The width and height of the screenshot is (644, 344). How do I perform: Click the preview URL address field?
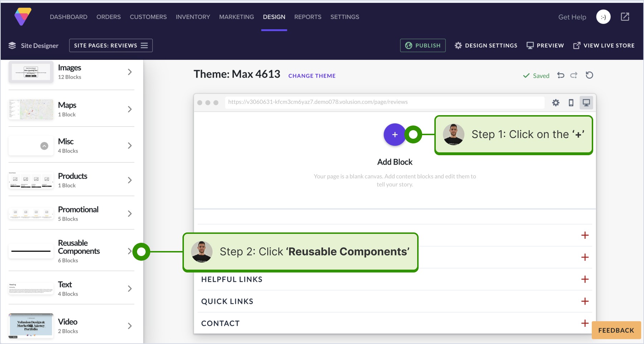385,102
